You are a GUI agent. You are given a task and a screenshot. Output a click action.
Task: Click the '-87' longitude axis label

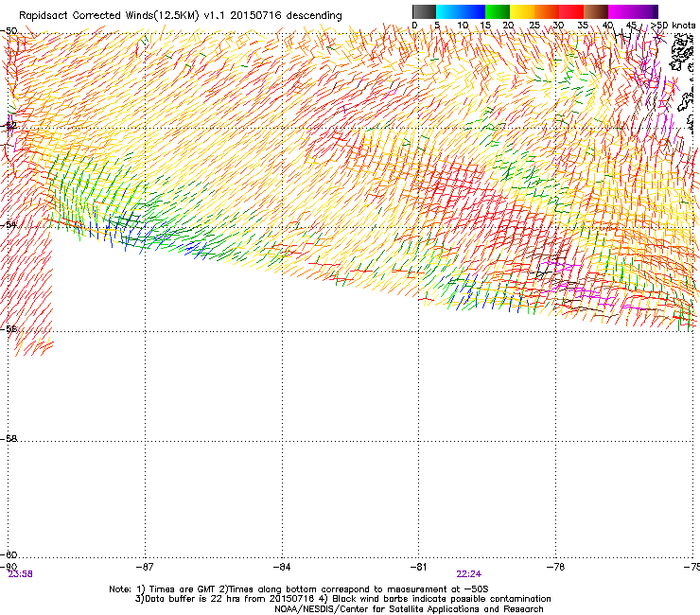coord(145,567)
